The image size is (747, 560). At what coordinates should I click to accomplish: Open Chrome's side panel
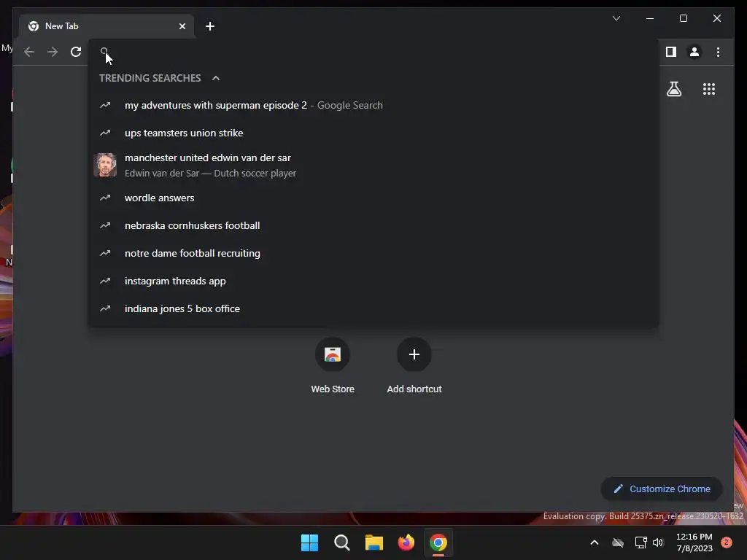[671, 52]
